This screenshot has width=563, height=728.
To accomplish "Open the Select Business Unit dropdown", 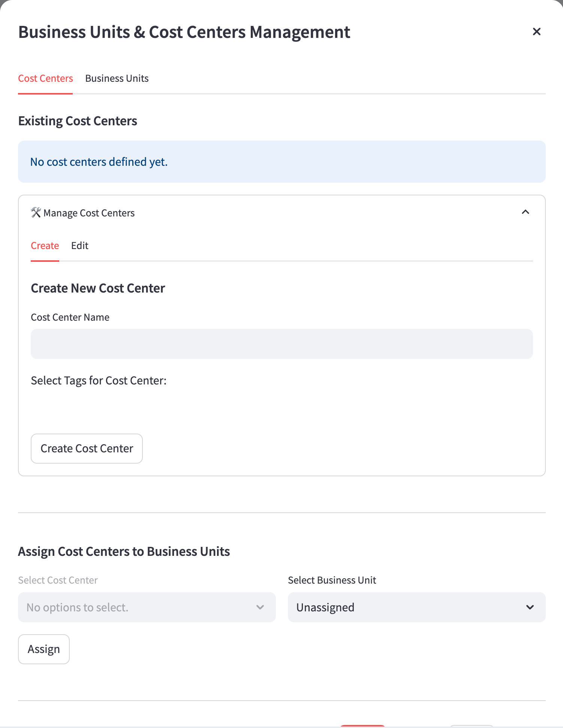I will pyautogui.click(x=416, y=607).
